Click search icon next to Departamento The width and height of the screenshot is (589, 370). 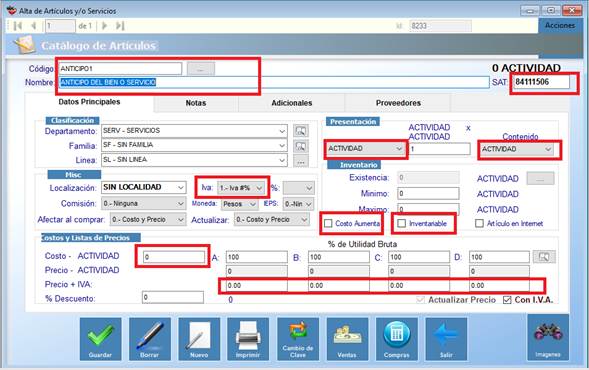click(301, 131)
